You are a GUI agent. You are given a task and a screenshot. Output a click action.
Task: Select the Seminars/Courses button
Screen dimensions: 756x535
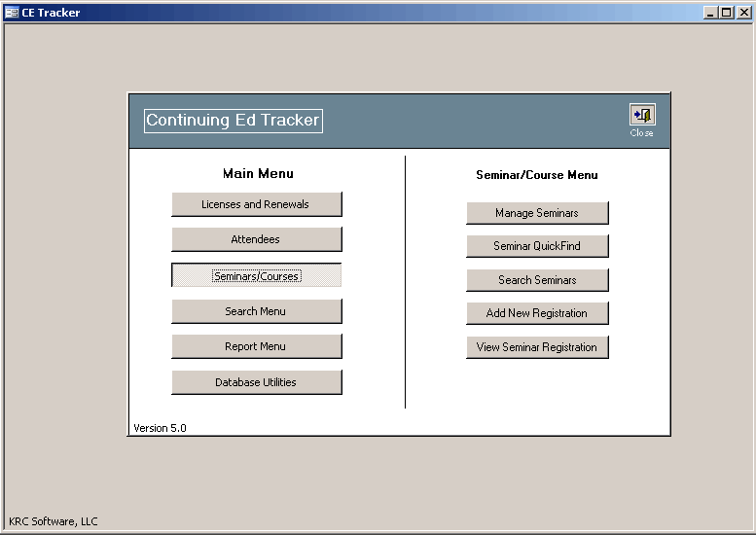257,275
